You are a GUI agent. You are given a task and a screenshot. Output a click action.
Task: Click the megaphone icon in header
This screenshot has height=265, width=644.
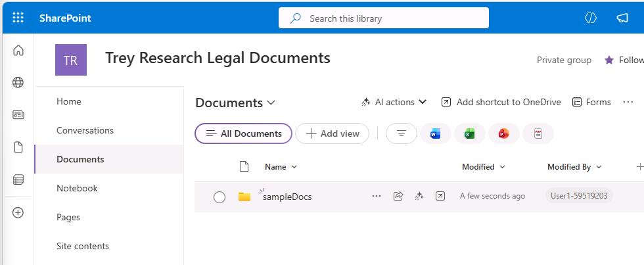coord(622,18)
